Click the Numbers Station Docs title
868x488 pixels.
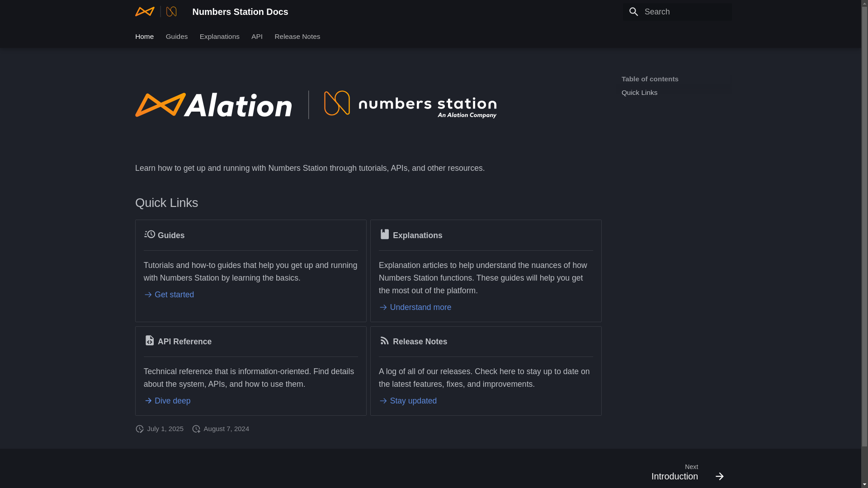pyautogui.click(x=240, y=12)
